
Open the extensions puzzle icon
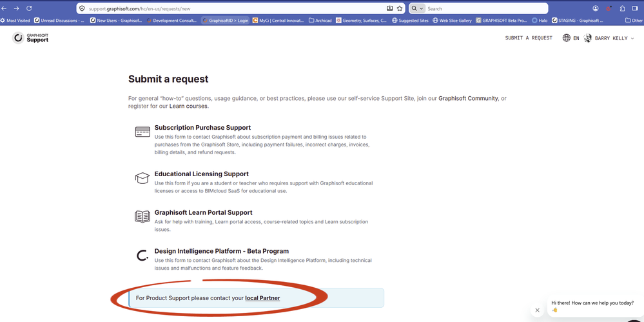[x=622, y=8]
